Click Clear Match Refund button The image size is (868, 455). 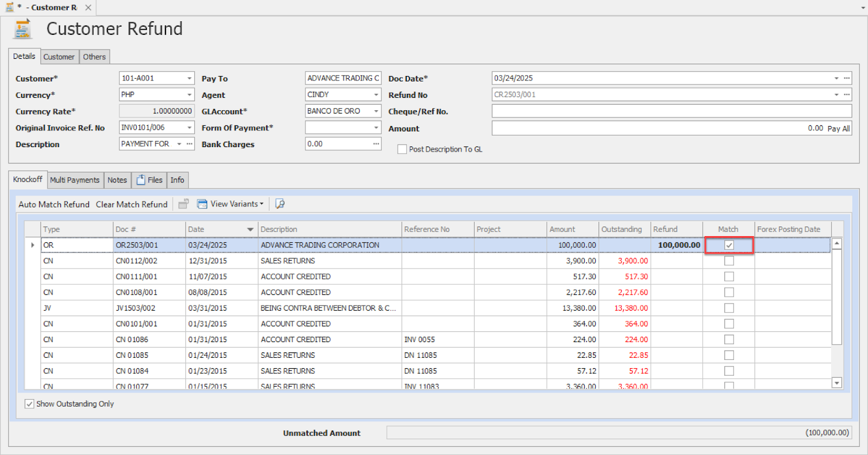(x=132, y=204)
